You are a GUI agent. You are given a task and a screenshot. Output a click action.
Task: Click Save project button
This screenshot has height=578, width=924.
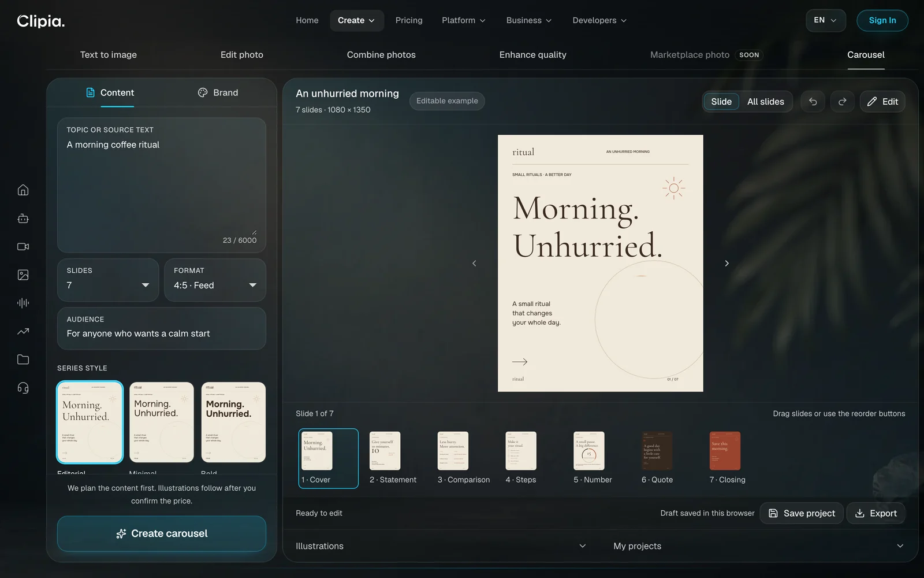coord(802,513)
